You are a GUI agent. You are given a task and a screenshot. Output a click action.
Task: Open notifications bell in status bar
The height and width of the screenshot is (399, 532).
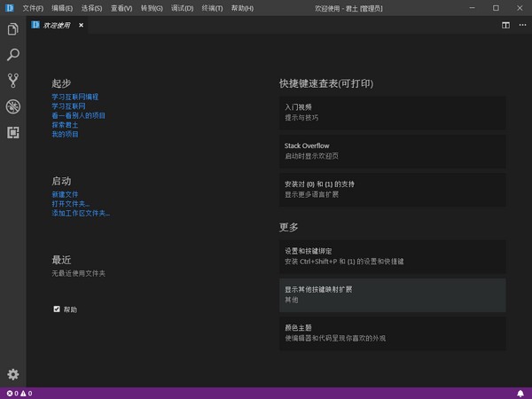[x=520, y=393]
